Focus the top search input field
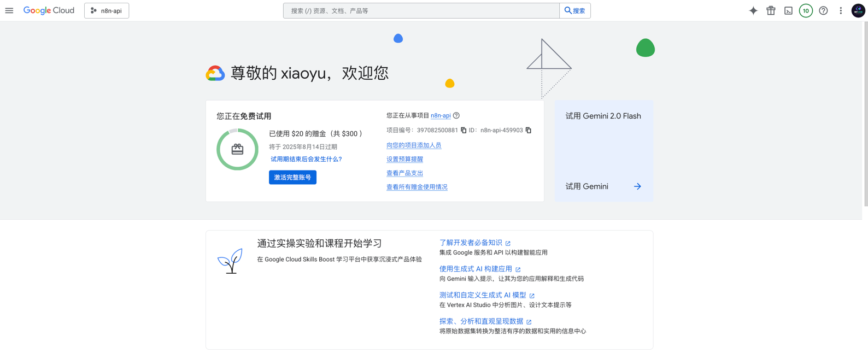Image resolution: width=868 pixels, height=353 pixels. pos(421,10)
